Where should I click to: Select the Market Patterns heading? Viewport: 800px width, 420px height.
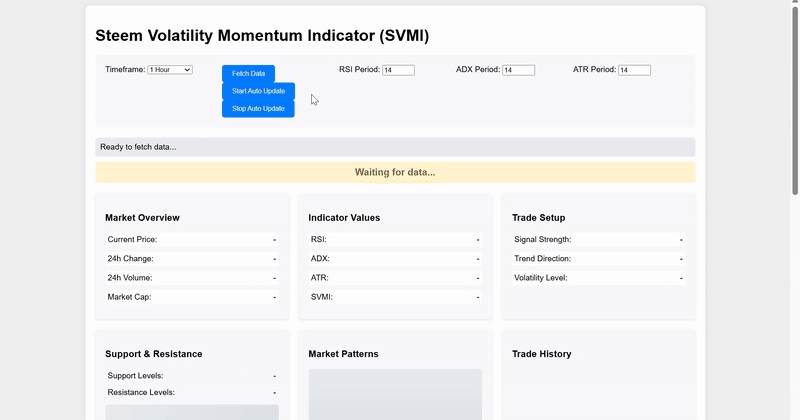[343, 354]
